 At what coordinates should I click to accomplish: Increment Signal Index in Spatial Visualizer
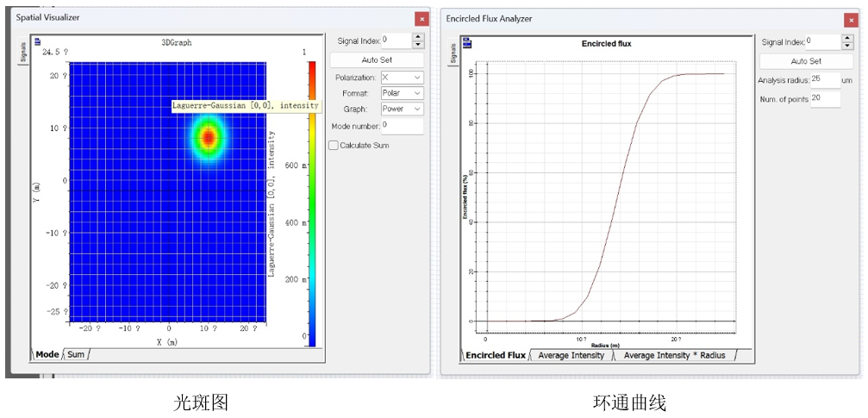419,37
